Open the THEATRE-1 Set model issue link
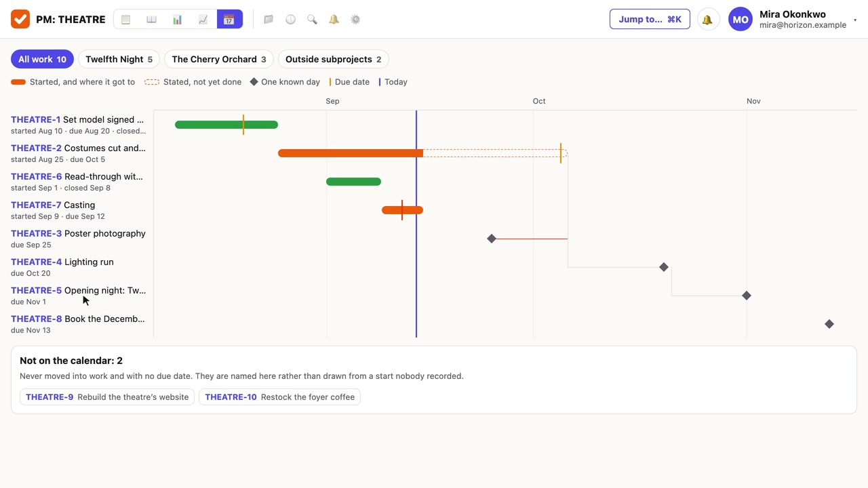 [x=77, y=119]
